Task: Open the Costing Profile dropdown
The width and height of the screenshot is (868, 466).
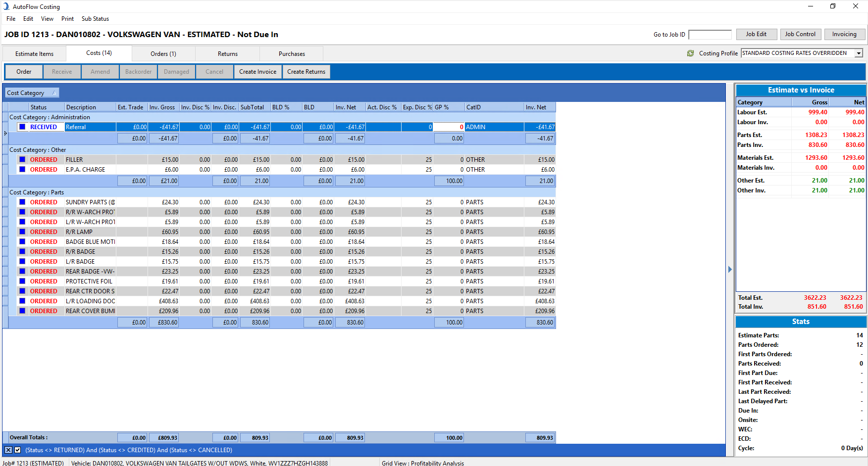Action: click(x=859, y=53)
